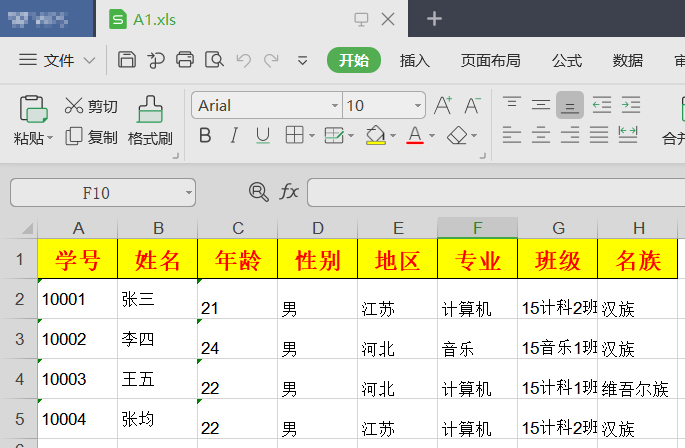Click distributed alignment icon
The width and height of the screenshot is (685, 448).
pyautogui.click(x=628, y=135)
